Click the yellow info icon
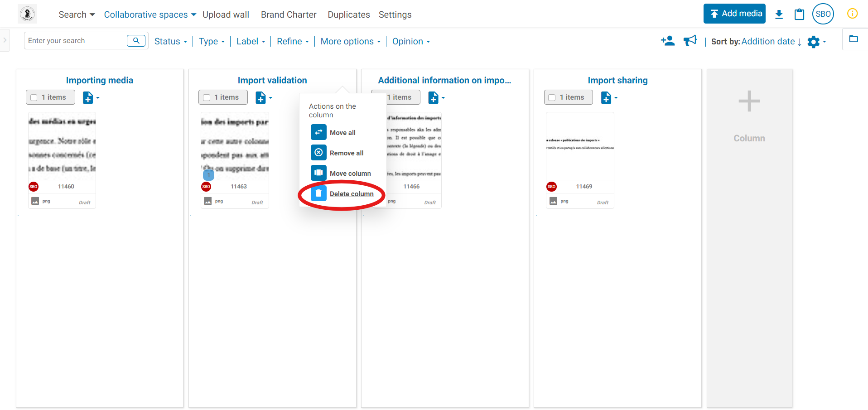This screenshot has height=410, width=868. [852, 14]
